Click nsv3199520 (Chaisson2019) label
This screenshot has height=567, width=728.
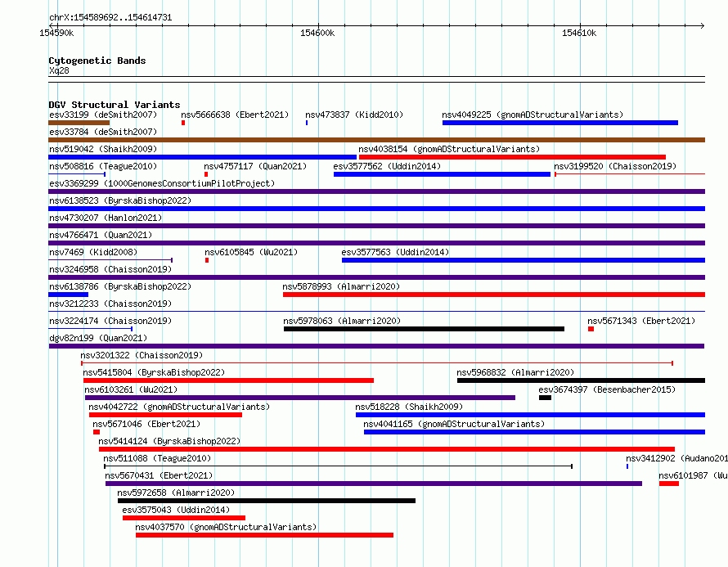pos(615,166)
